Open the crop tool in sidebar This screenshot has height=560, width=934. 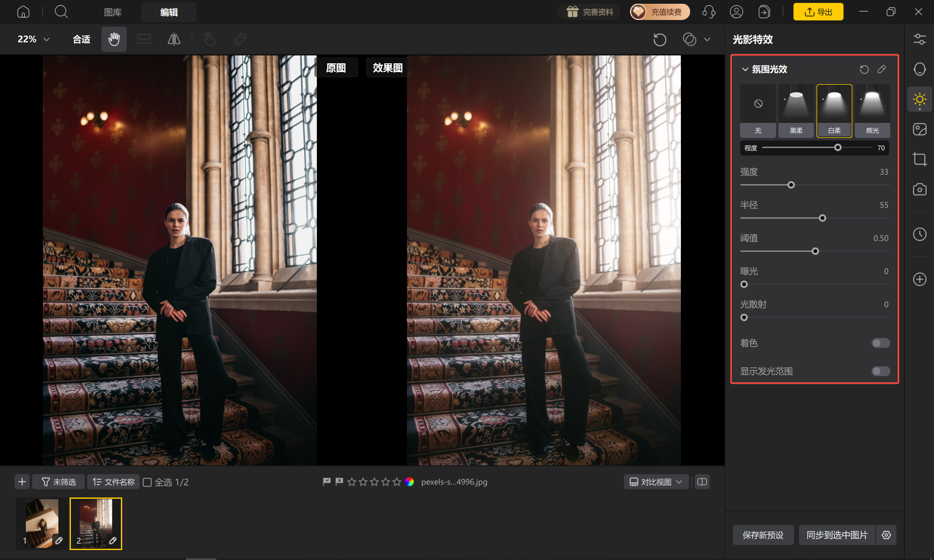919,159
